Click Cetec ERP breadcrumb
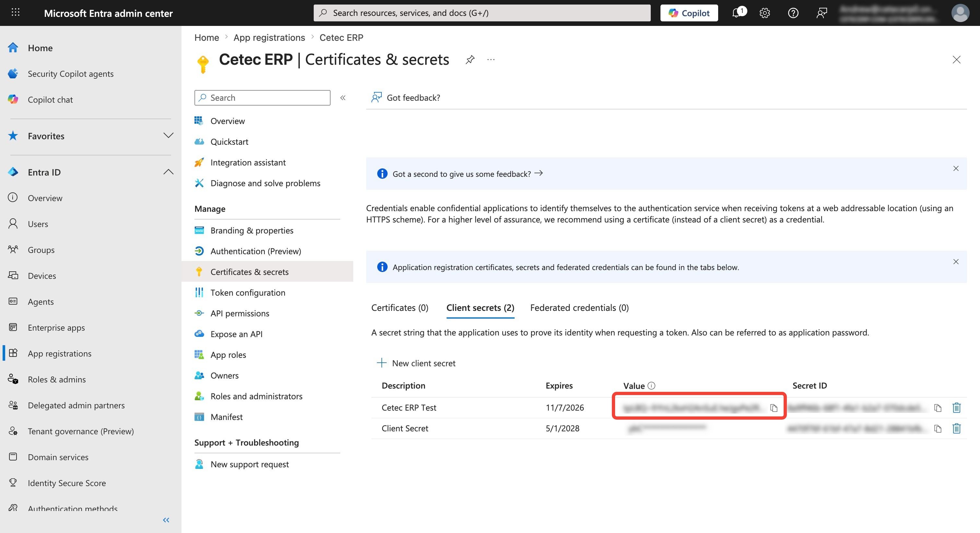 click(341, 38)
